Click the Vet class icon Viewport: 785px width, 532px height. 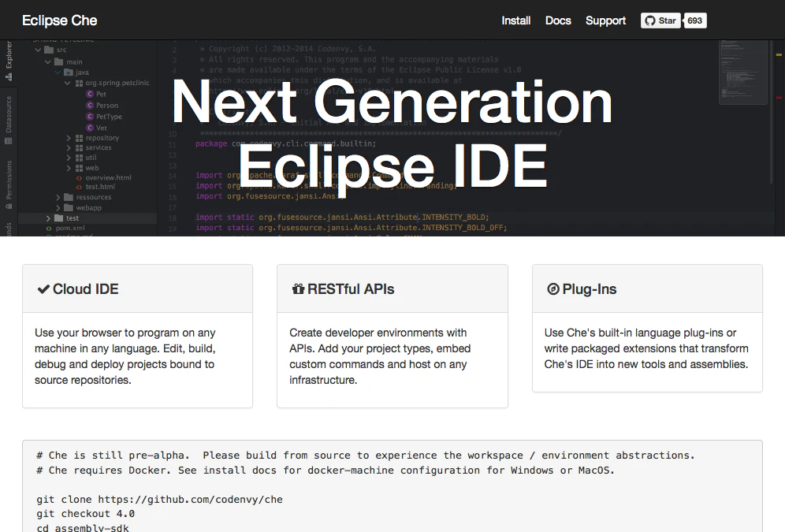(90, 128)
